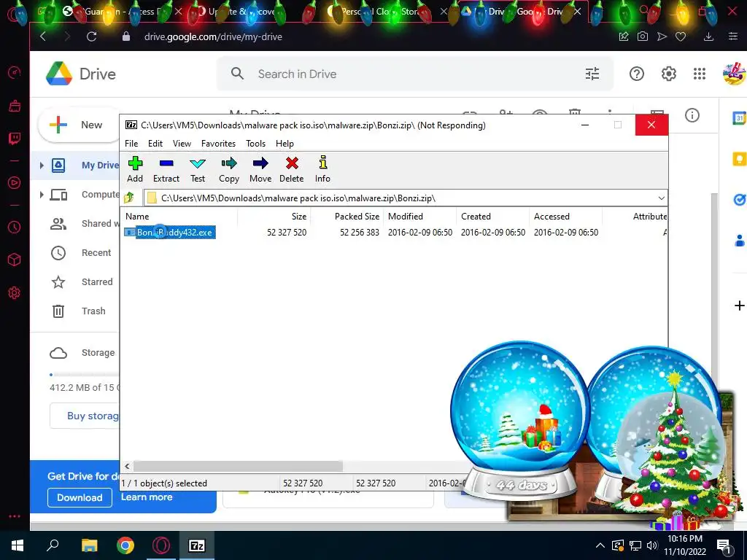Open Opera sidebar history clock icon
Screen dimensions: 747x560
(x=15, y=227)
